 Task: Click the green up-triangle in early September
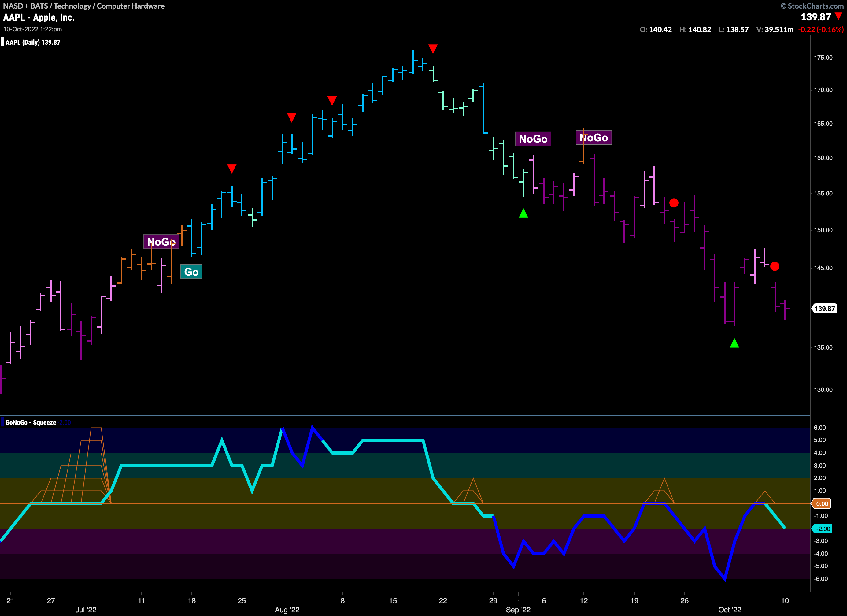(523, 213)
